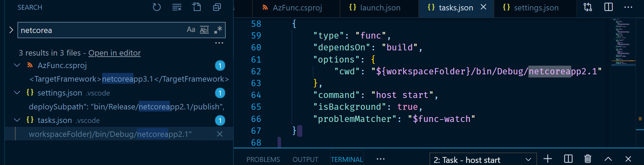Select the TERMINAL panel tab
This screenshot has width=644, height=165.
(347, 159)
